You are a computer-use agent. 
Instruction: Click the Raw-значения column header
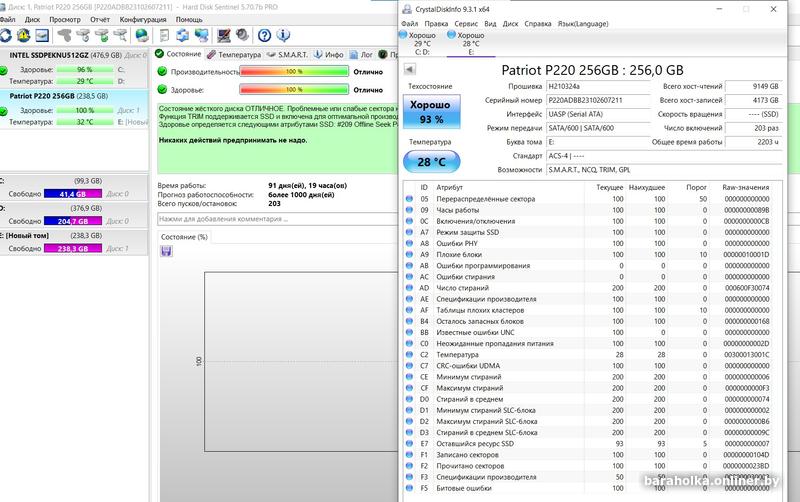(745, 187)
